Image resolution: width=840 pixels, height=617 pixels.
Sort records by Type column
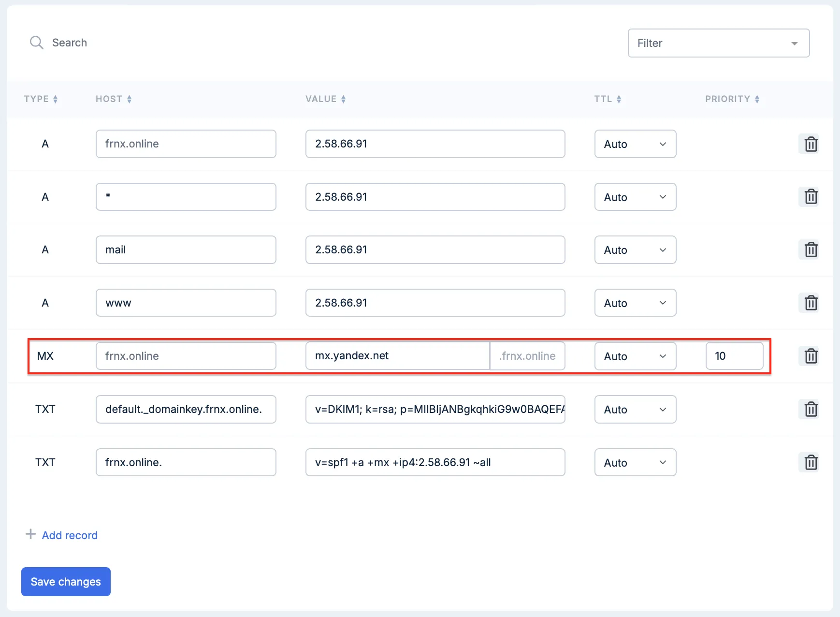pos(41,99)
